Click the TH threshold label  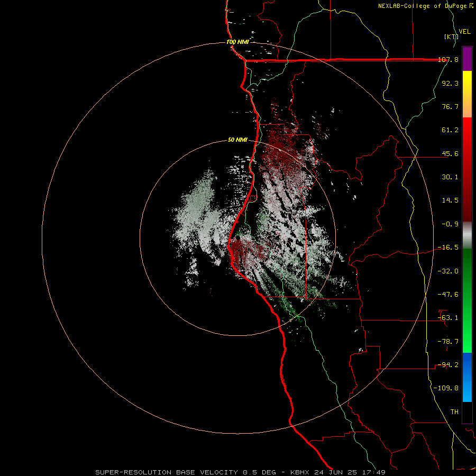pos(454,412)
